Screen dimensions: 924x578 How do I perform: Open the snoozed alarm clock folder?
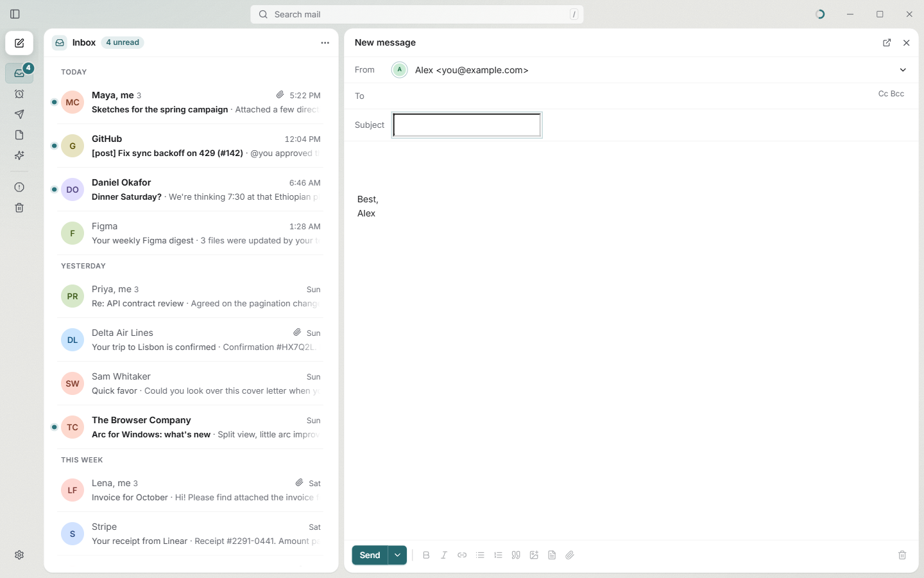[19, 94]
